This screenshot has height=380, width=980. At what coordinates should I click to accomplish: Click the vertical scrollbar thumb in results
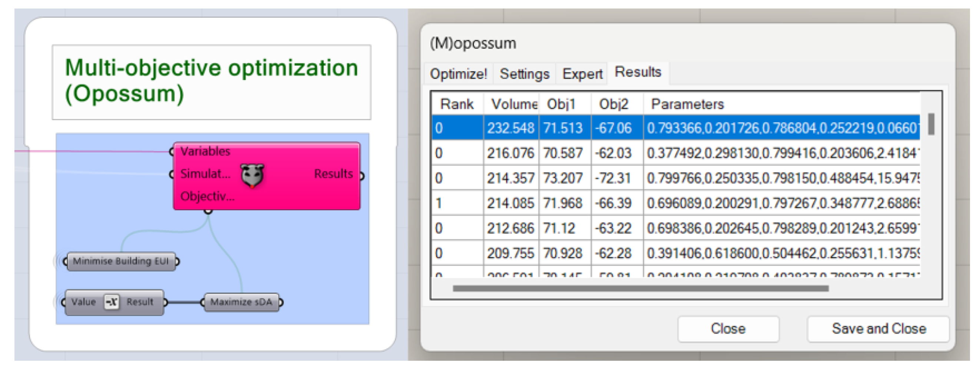pyautogui.click(x=931, y=124)
